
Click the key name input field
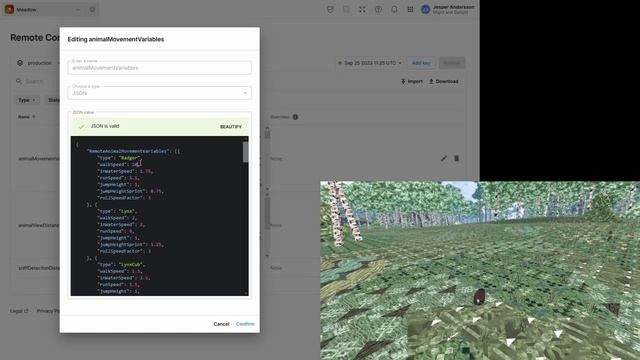click(x=159, y=68)
